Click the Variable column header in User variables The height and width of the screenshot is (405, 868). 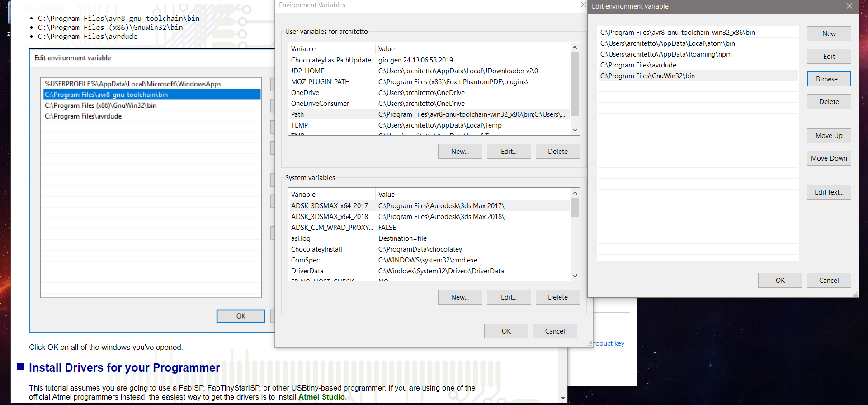point(332,49)
